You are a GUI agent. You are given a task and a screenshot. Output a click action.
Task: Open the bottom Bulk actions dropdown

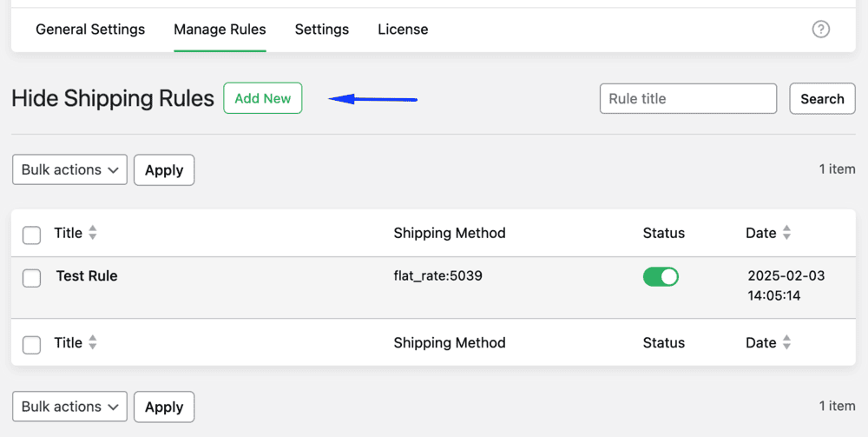point(69,407)
